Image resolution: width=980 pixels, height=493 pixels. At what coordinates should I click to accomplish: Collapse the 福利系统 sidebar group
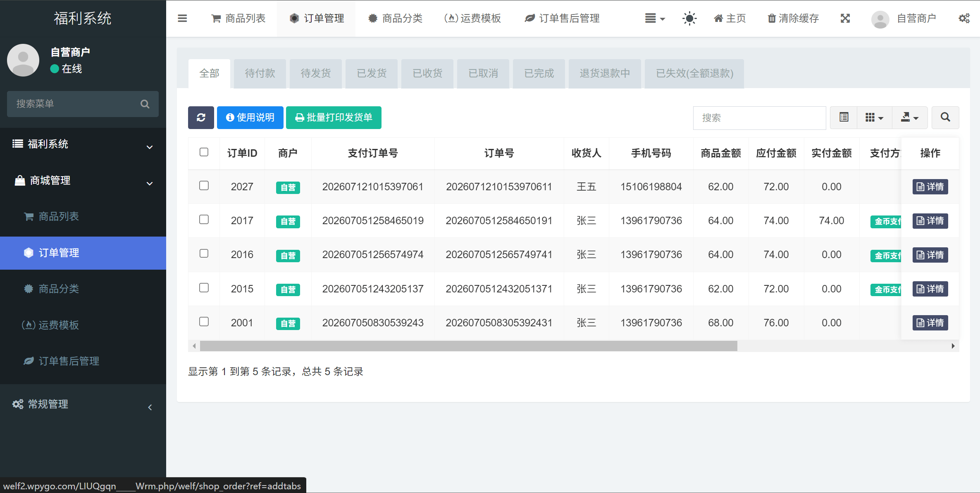83,144
